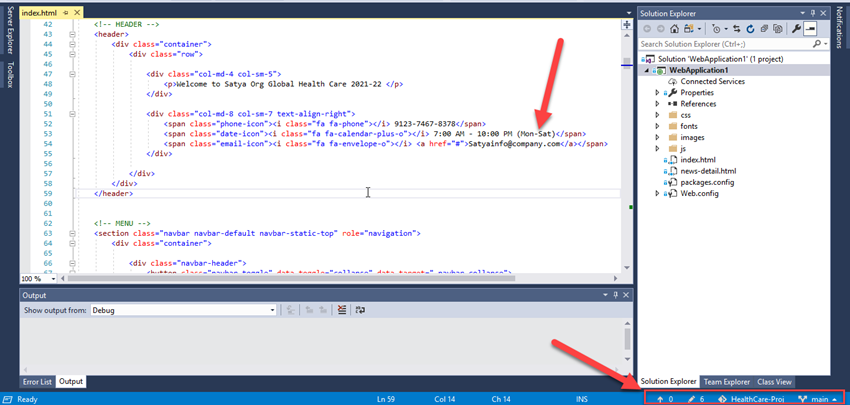Close the index.html editor tab

pyautogui.click(x=75, y=12)
